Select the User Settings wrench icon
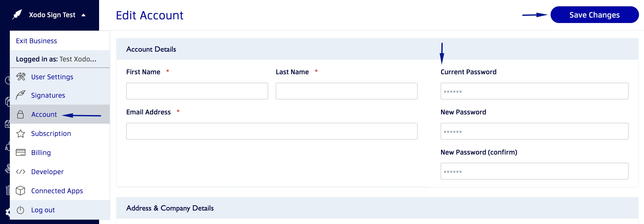Viewport: 644px width, 224px height. coord(21,77)
